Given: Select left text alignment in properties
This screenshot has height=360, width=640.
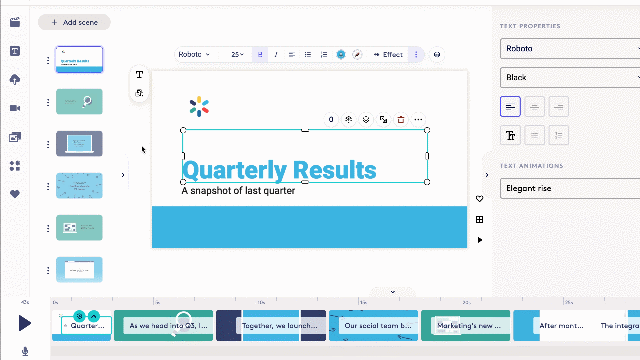Looking at the screenshot, I should [x=510, y=107].
